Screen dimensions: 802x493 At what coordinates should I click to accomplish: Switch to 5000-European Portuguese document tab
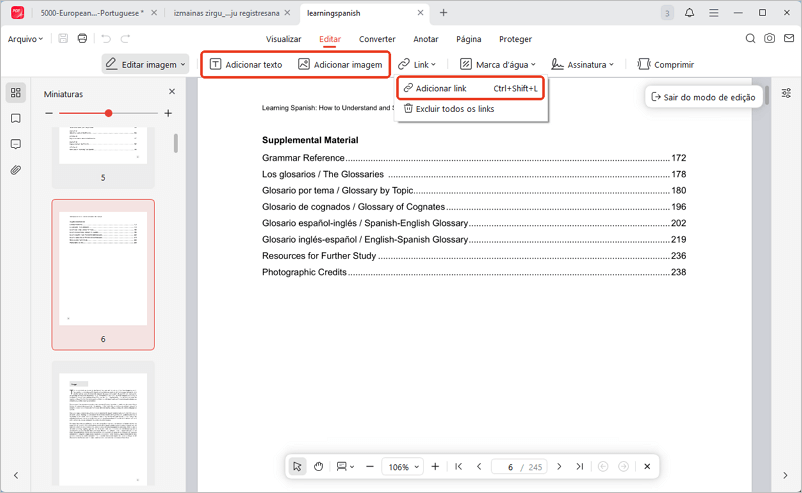pos(92,13)
